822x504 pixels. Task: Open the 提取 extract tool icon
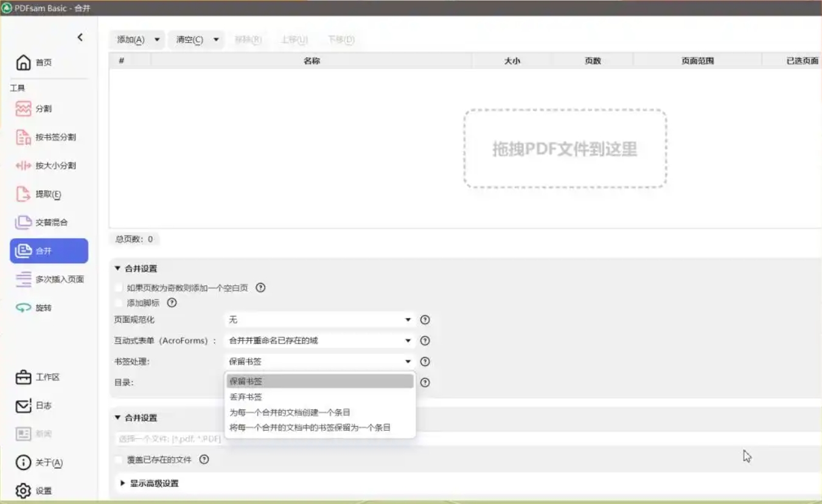(23, 195)
